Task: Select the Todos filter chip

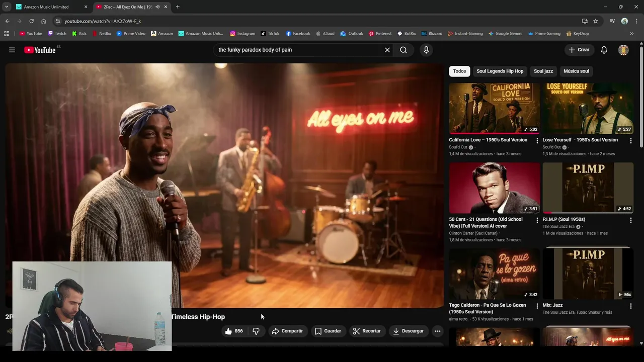Action: click(459, 71)
